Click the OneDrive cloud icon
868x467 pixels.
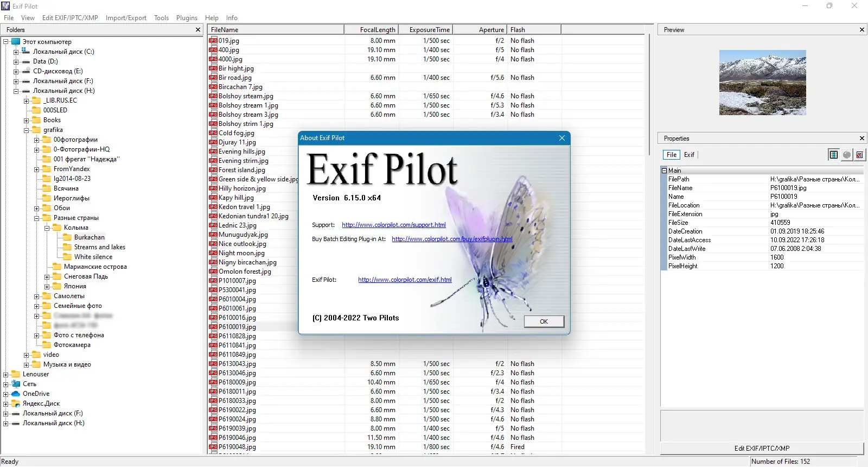click(x=16, y=394)
